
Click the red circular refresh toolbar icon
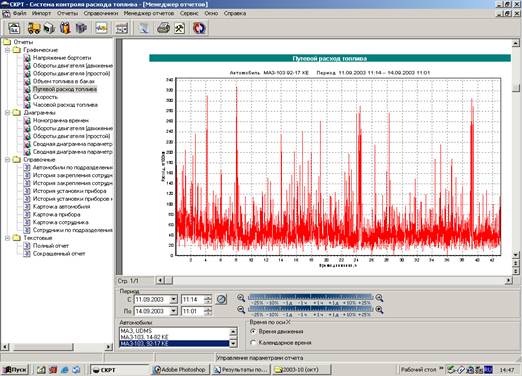[199, 28]
